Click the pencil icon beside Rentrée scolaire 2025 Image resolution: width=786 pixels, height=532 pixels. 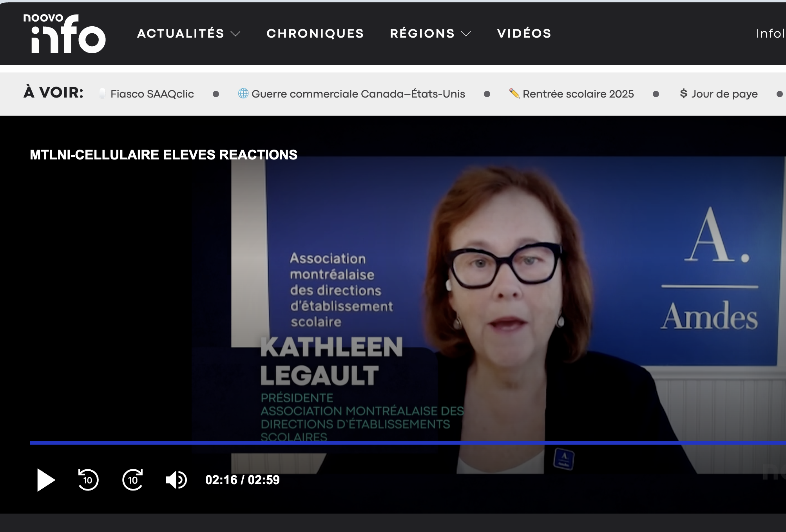pyautogui.click(x=514, y=94)
